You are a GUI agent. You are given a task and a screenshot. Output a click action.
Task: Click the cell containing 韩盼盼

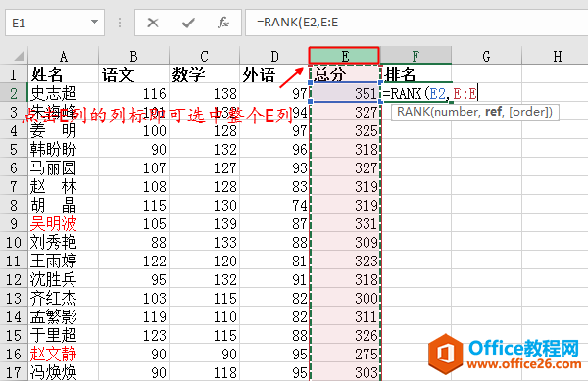pos(64,149)
